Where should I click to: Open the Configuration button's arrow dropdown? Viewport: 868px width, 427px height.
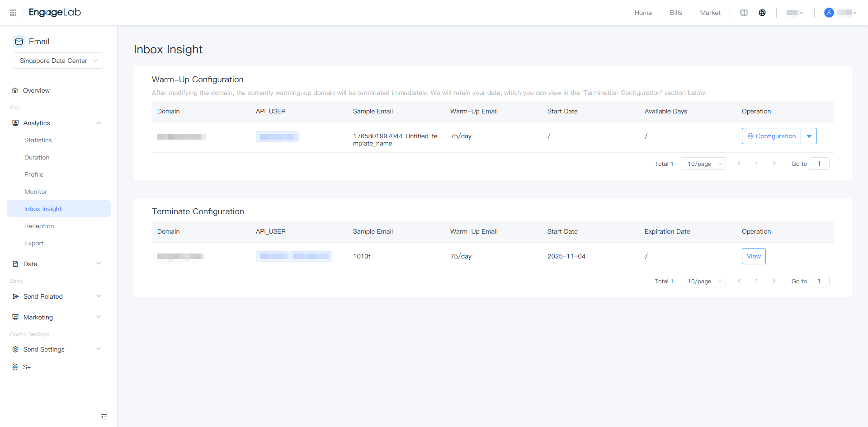[x=809, y=136]
